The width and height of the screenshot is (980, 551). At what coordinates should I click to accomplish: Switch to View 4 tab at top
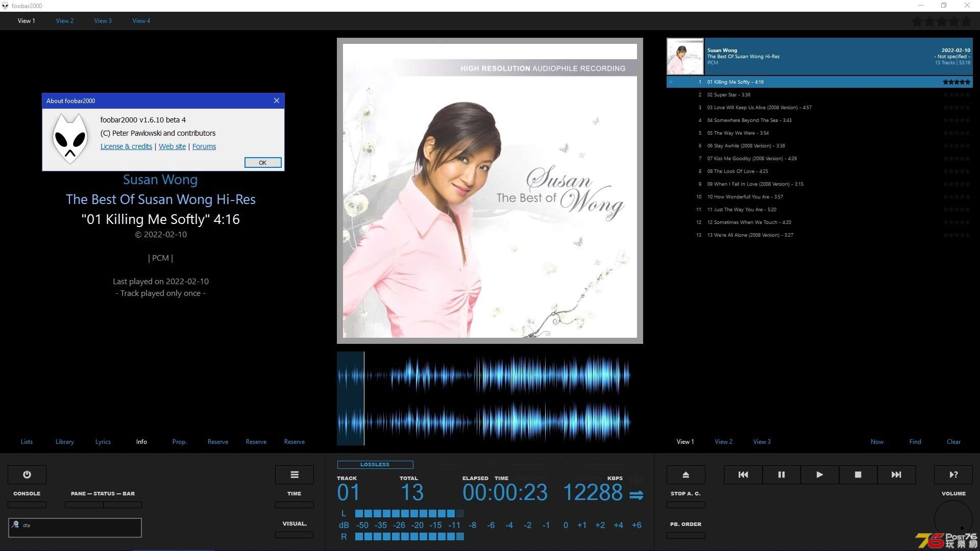[x=141, y=21]
